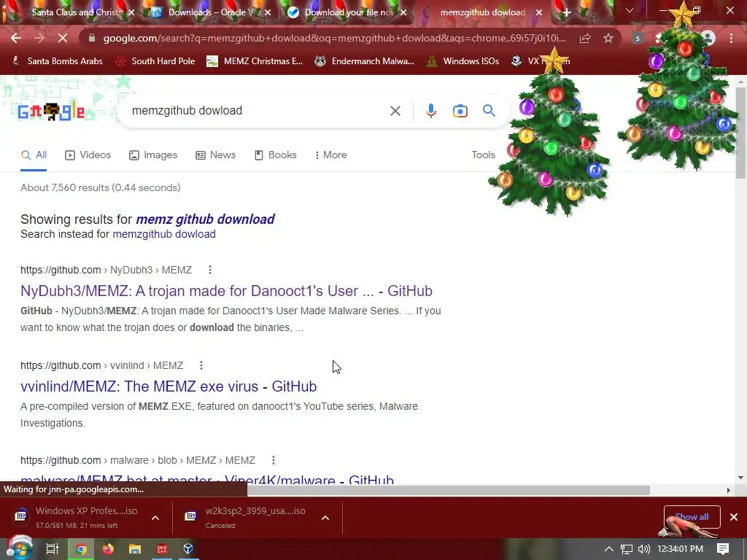Open the Google logo home link
Viewport: 747px width, 560px height.
point(52,112)
